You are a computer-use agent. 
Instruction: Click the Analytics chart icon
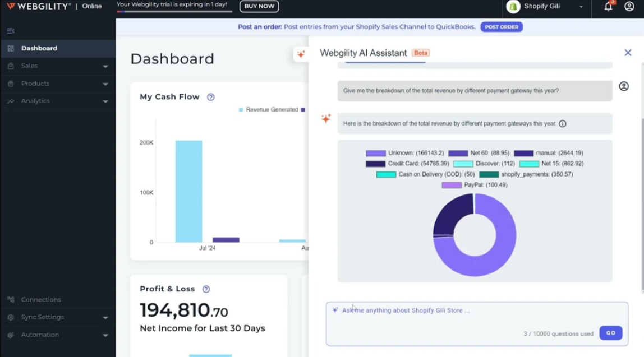[x=11, y=101]
